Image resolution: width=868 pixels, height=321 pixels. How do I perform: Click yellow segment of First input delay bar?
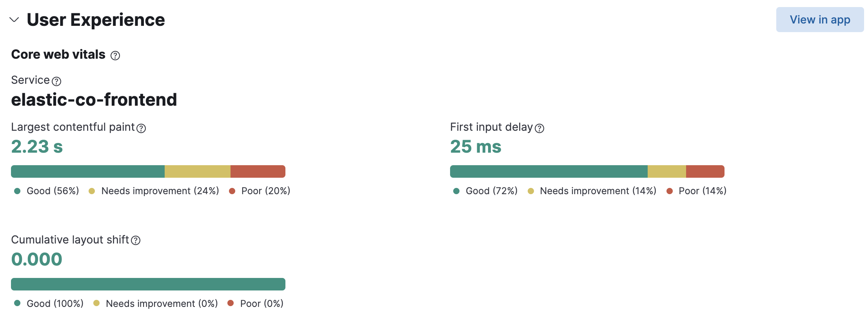[x=666, y=171]
